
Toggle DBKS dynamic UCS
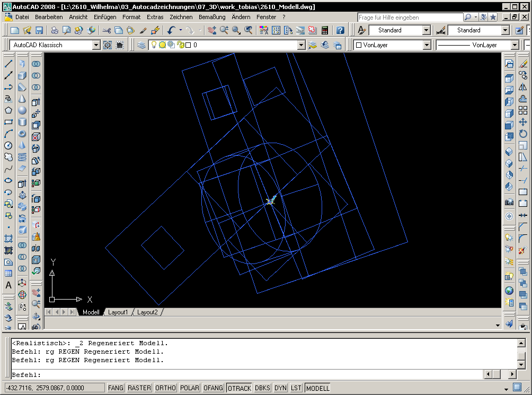click(x=263, y=388)
